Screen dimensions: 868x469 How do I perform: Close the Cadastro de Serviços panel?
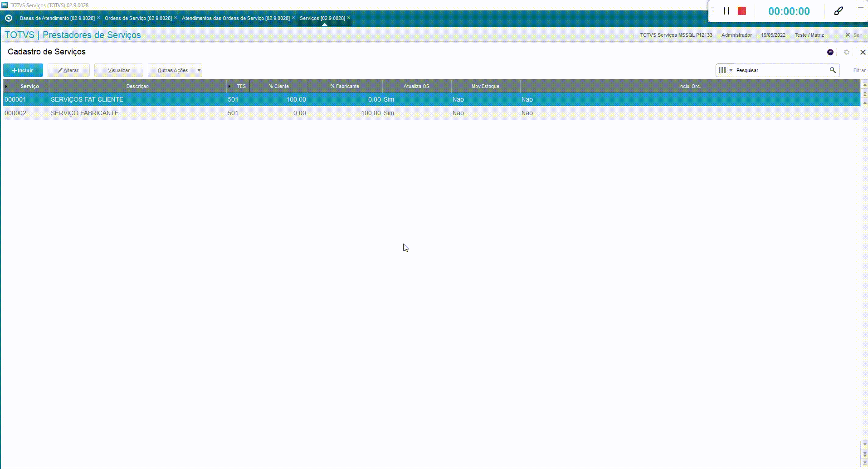click(863, 52)
